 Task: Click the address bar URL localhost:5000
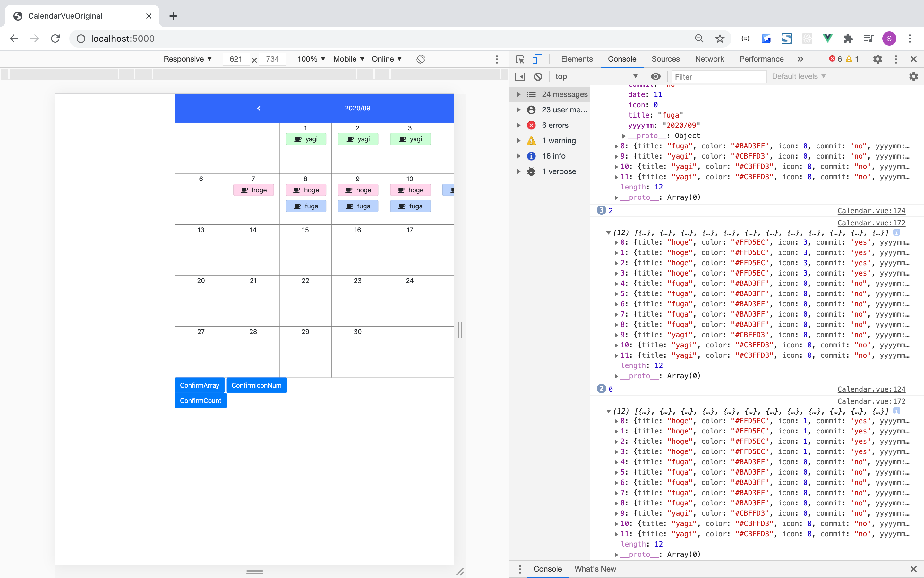(x=123, y=39)
